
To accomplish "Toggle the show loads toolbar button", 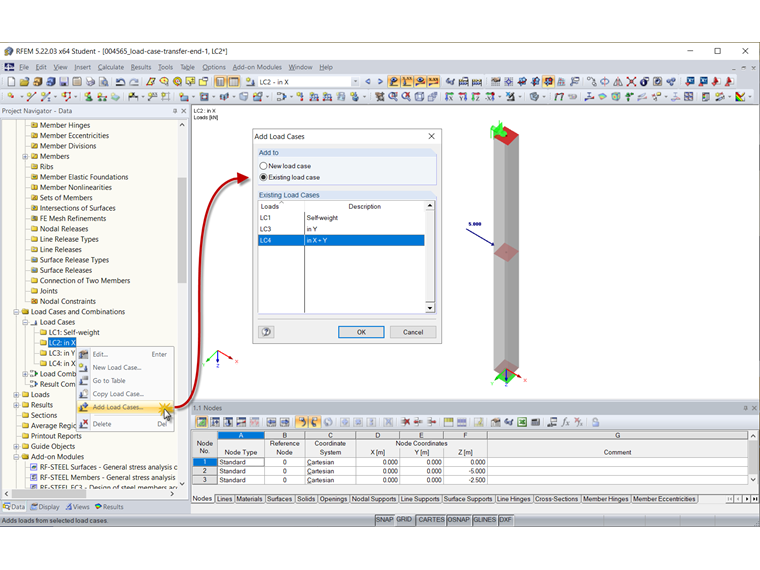I will (x=394, y=81).
